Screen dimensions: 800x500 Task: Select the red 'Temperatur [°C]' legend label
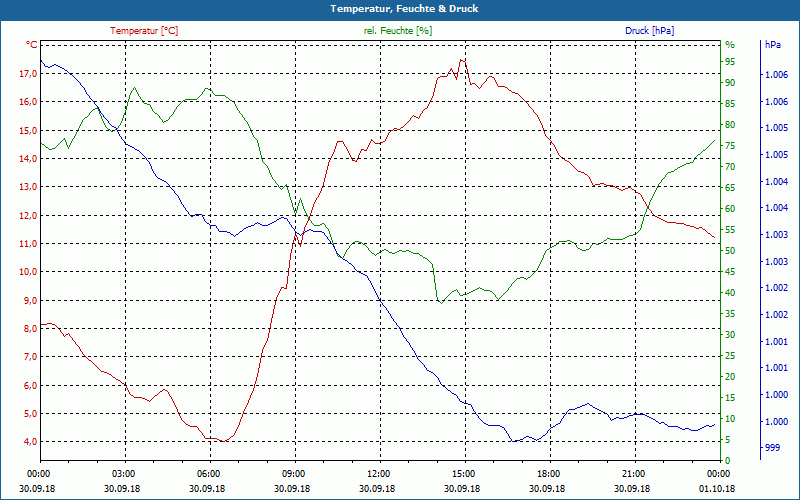point(144,31)
